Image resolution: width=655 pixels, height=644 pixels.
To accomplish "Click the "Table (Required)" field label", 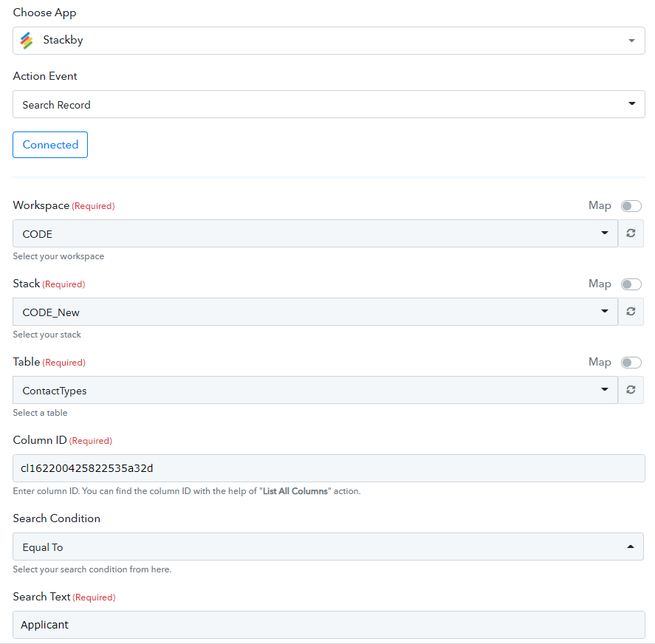I will (49, 362).
